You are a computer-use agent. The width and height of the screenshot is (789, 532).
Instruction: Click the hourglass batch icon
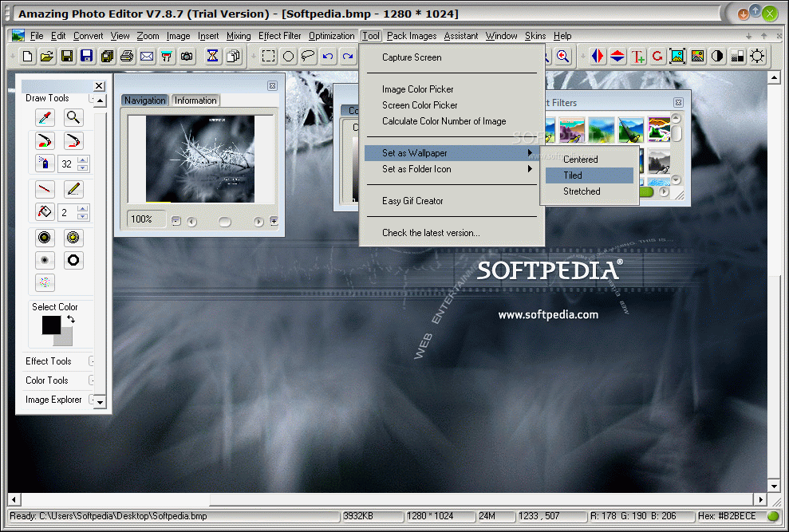[x=212, y=57]
